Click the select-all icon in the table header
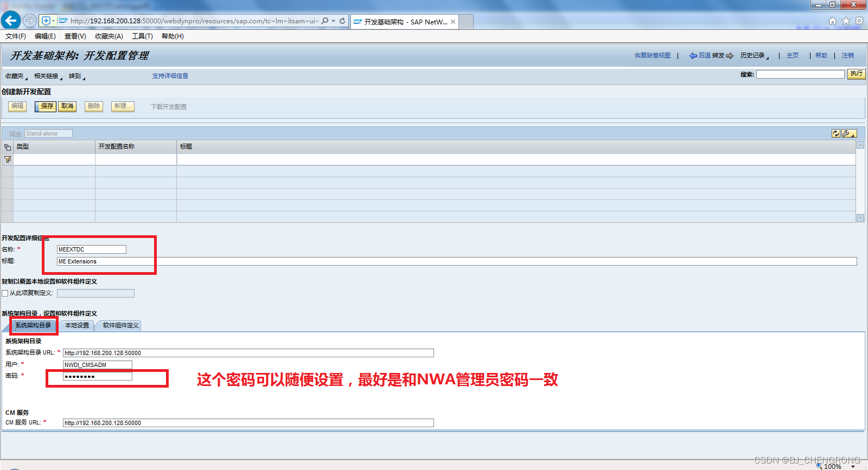This screenshot has width=868, height=470. (8, 147)
